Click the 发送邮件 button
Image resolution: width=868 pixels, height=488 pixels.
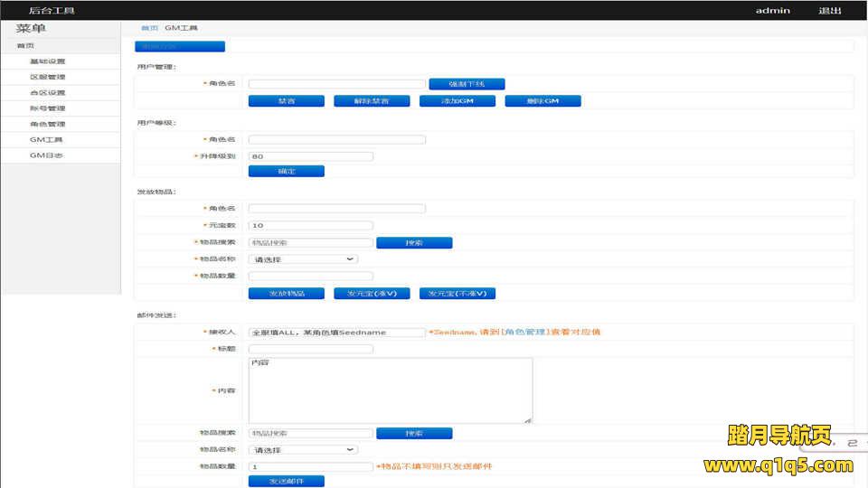click(x=286, y=482)
